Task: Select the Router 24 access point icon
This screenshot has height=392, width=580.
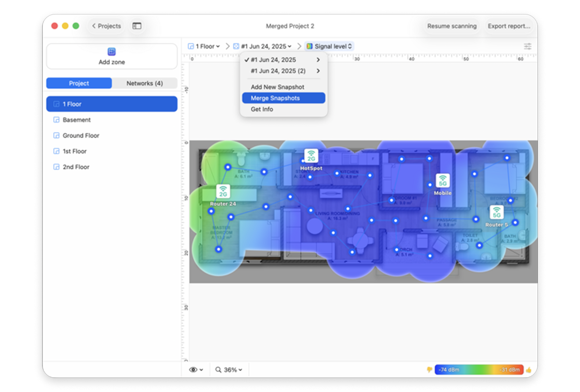Action: click(223, 191)
